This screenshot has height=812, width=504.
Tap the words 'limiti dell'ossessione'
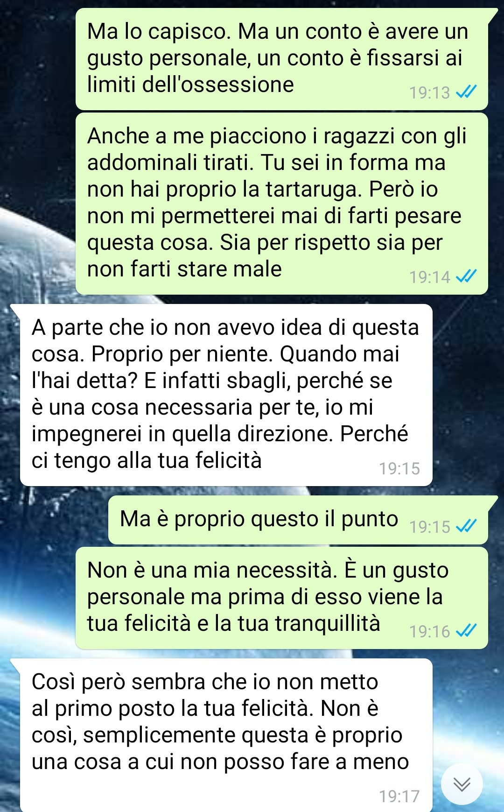(x=190, y=85)
